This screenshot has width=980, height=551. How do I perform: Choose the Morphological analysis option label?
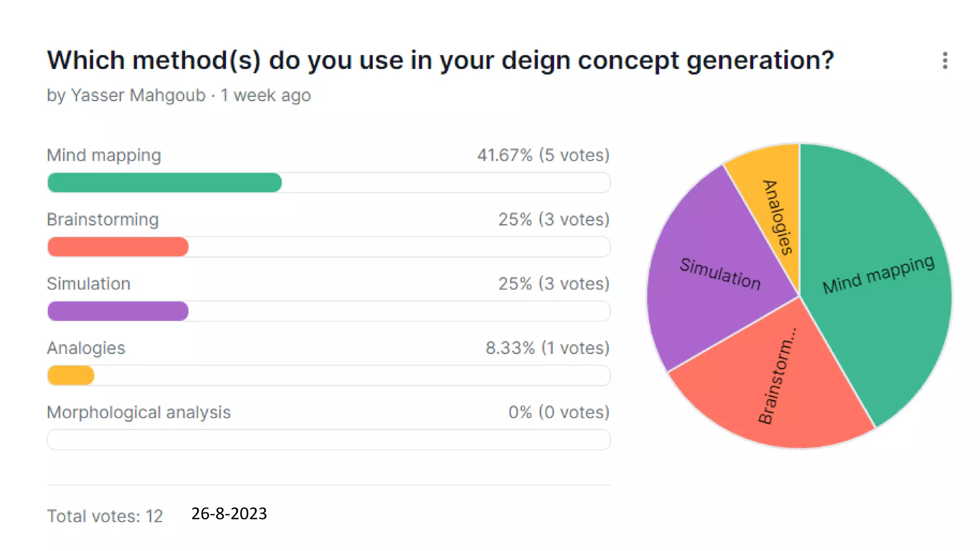coord(139,412)
